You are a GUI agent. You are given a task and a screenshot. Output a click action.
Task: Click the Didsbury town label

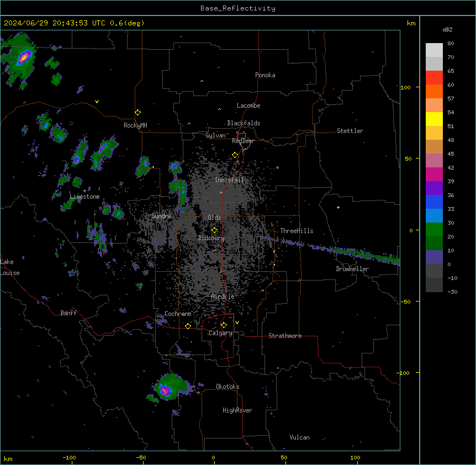[211, 238]
